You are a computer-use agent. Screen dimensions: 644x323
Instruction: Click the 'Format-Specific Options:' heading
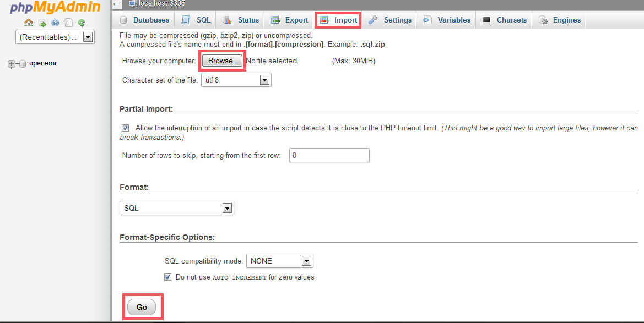(167, 237)
